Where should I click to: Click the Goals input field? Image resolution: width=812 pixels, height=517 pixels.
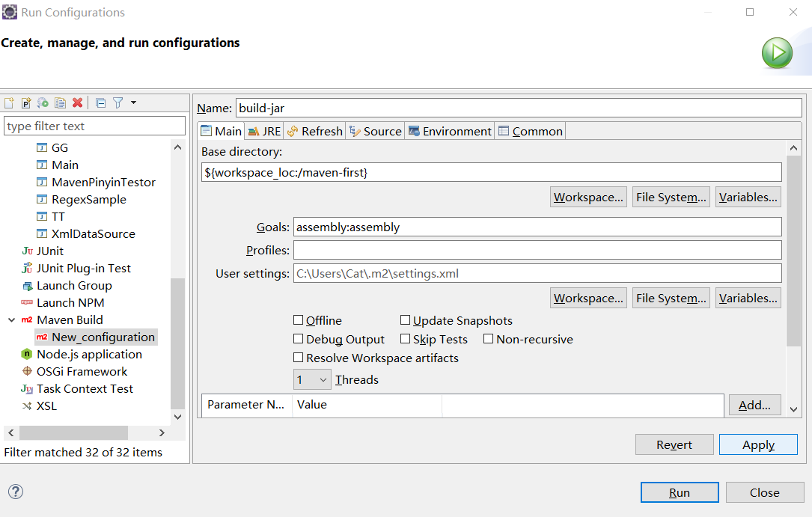(537, 227)
